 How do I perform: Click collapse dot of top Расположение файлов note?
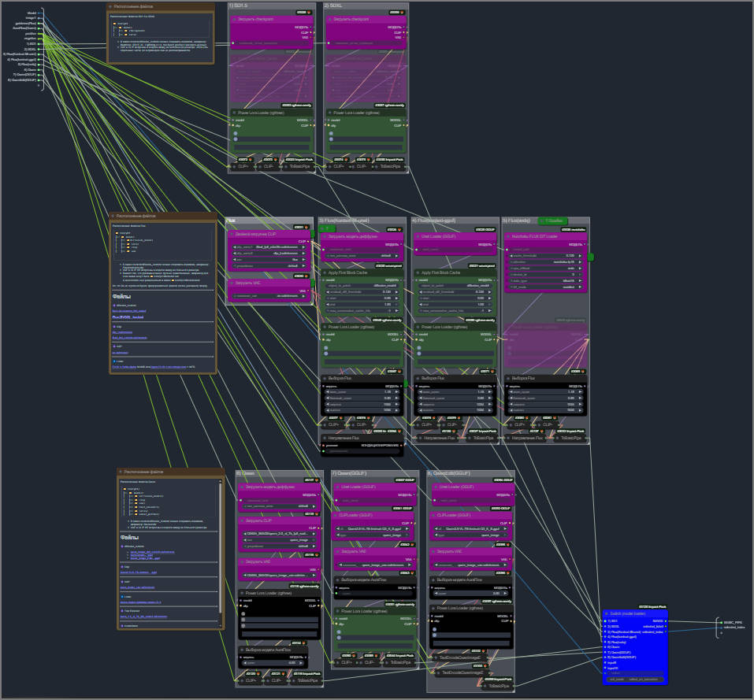112,6
